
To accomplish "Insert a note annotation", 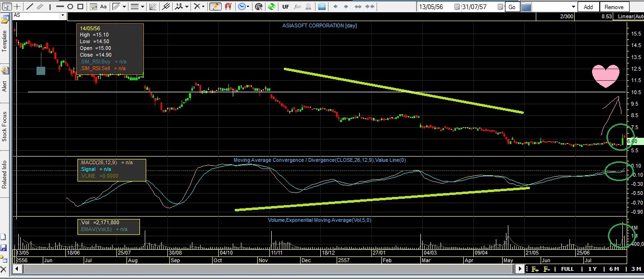I will (93, 7).
